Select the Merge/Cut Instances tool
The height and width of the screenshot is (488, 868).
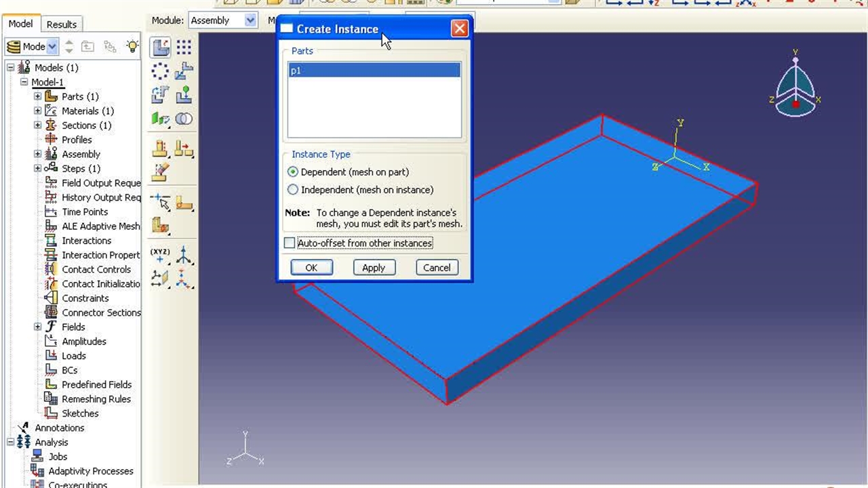click(x=184, y=119)
